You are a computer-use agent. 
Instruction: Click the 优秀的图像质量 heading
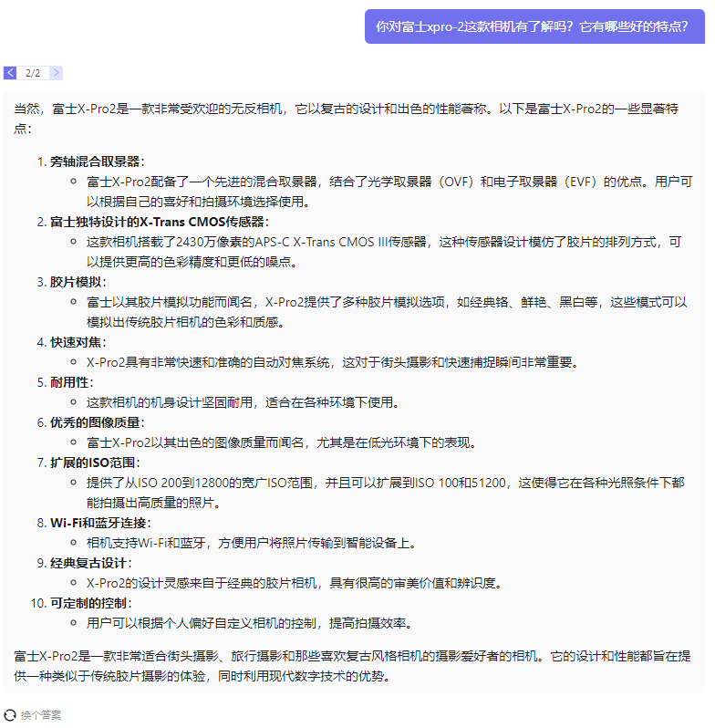pyautogui.click(x=96, y=422)
